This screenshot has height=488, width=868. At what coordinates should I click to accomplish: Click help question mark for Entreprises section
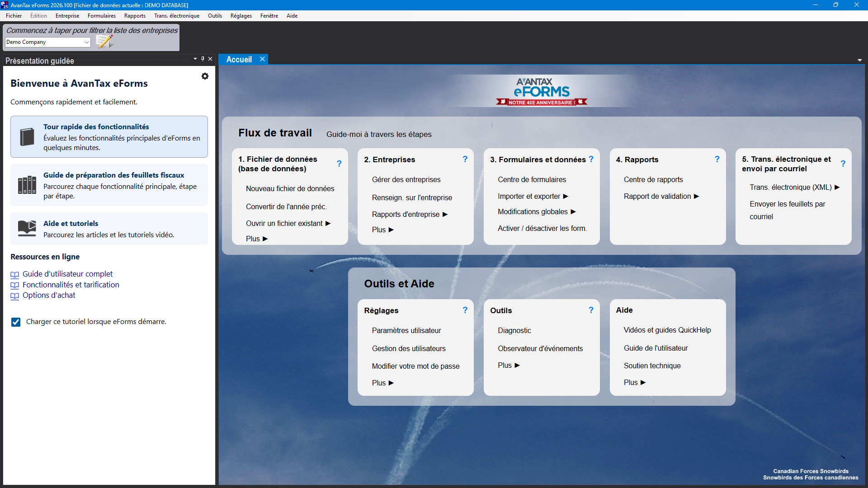point(465,159)
